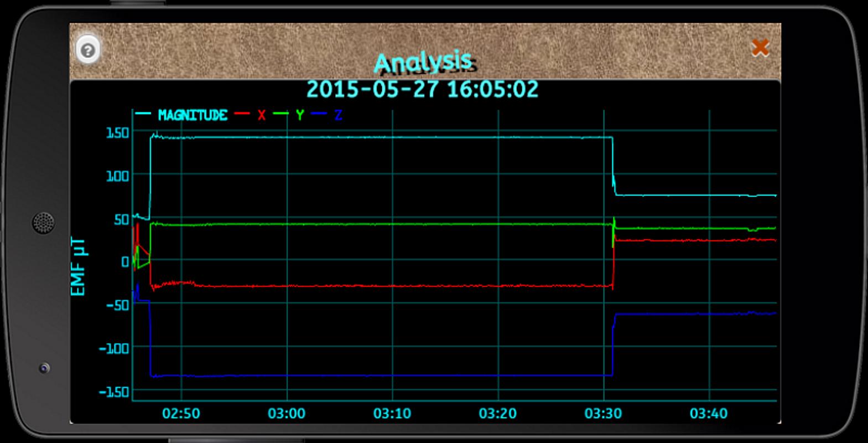This screenshot has height=443, width=868.
Task: Select the blue Z legend entry
Action: coord(327,115)
